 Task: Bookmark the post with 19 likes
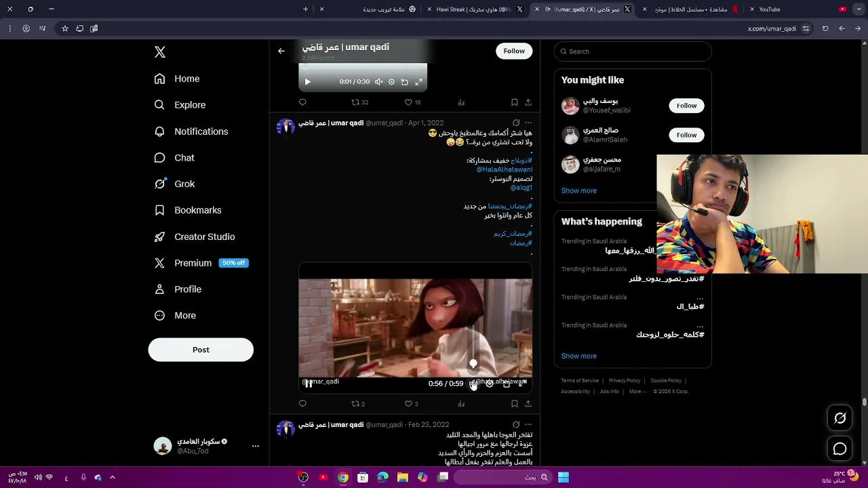[515, 102]
